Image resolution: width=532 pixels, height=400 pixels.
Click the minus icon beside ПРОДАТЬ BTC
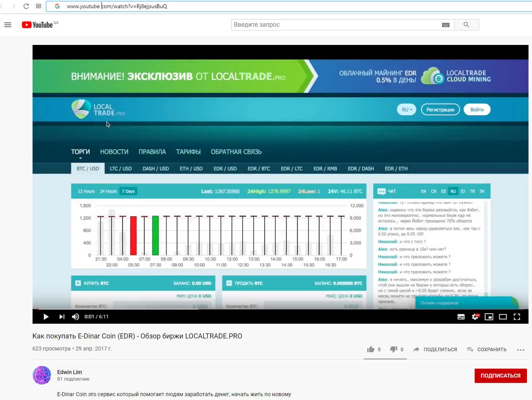pos(229,283)
